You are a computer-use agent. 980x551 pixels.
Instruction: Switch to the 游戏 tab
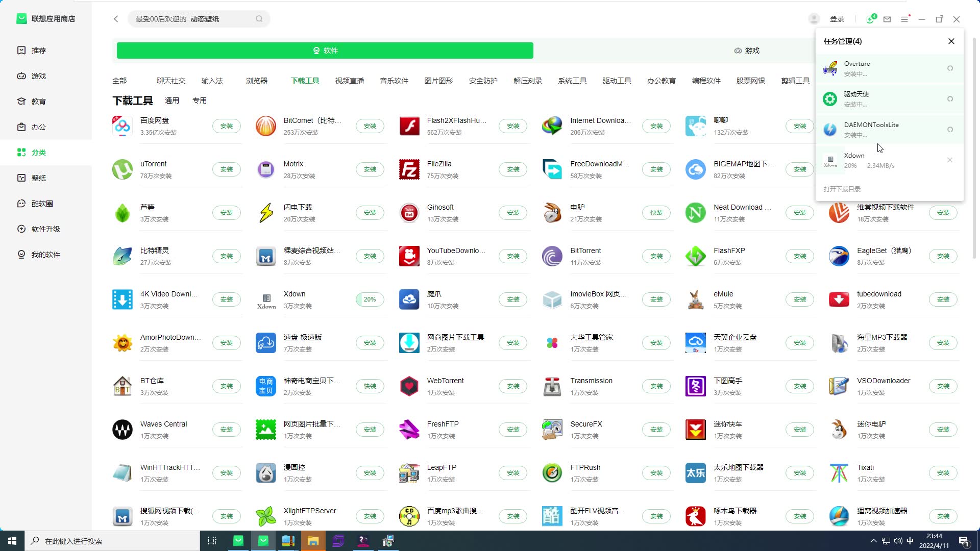[747, 50]
